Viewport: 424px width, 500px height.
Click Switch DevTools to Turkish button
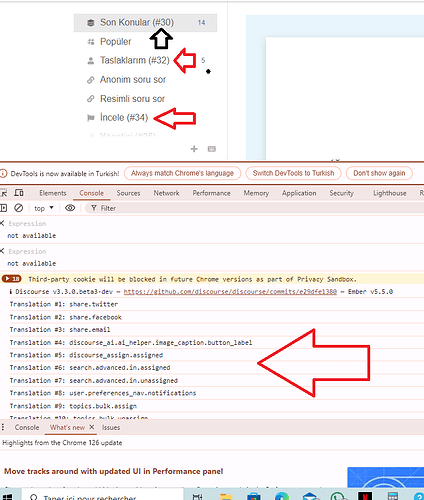click(x=293, y=173)
